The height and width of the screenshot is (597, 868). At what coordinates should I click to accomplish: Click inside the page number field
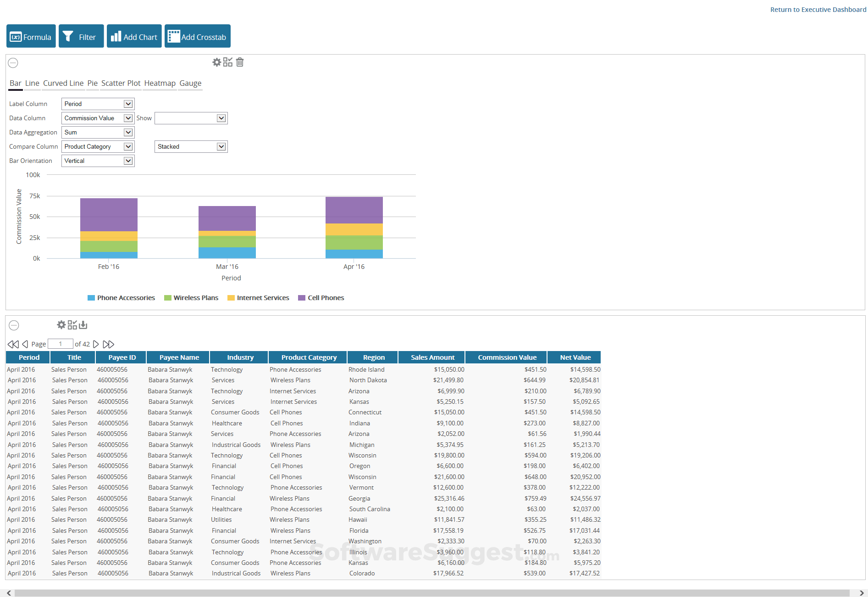[x=60, y=344]
